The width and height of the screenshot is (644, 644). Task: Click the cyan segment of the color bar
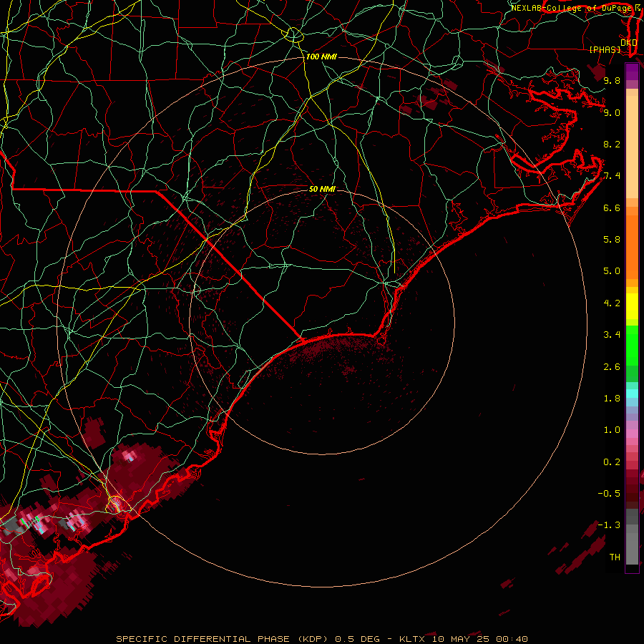coord(632,394)
